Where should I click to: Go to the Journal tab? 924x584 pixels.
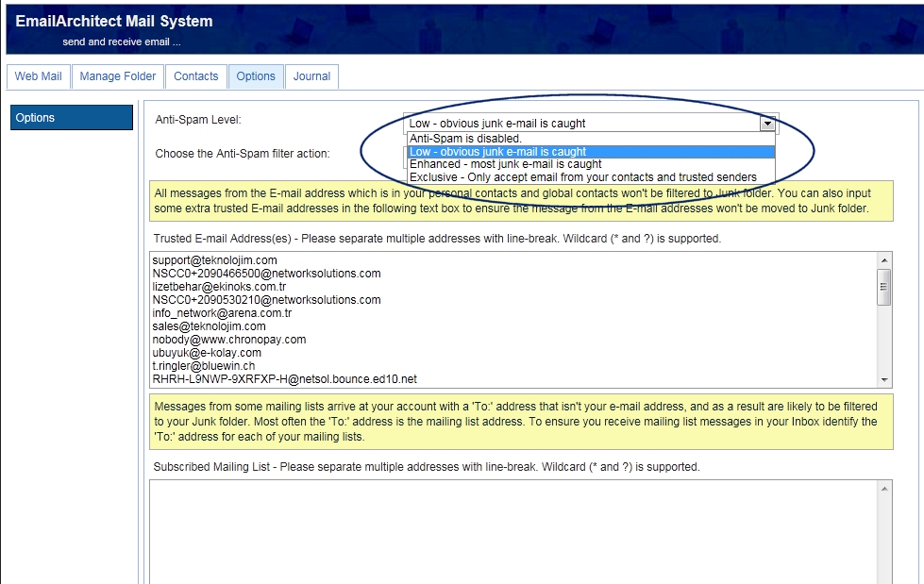[311, 76]
